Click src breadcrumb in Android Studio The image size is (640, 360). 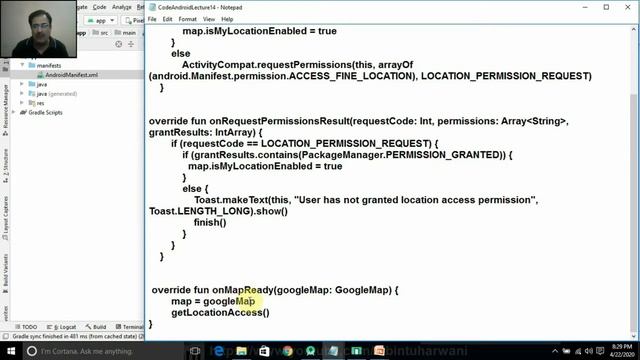point(100,33)
